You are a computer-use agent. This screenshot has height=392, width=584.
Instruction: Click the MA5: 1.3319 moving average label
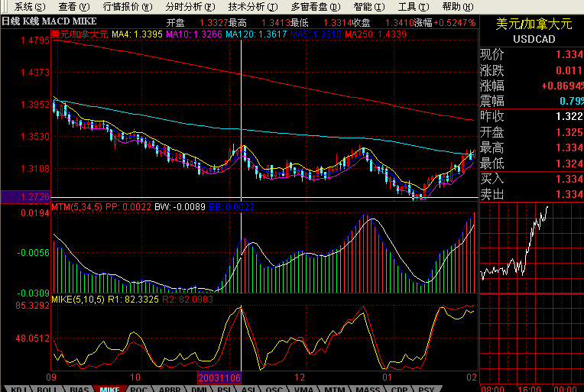pos(316,34)
